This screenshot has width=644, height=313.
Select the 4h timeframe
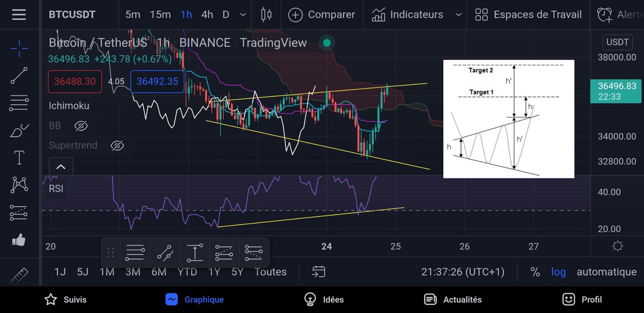click(207, 14)
